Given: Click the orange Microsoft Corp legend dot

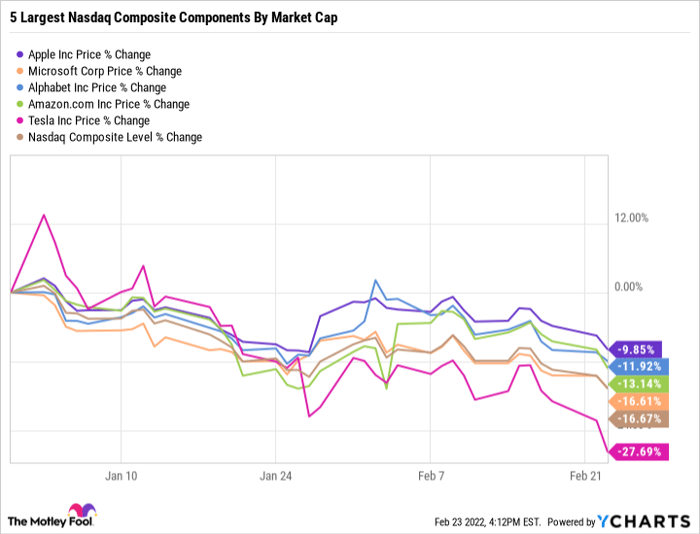Looking at the screenshot, I should click(x=21, y=70).
